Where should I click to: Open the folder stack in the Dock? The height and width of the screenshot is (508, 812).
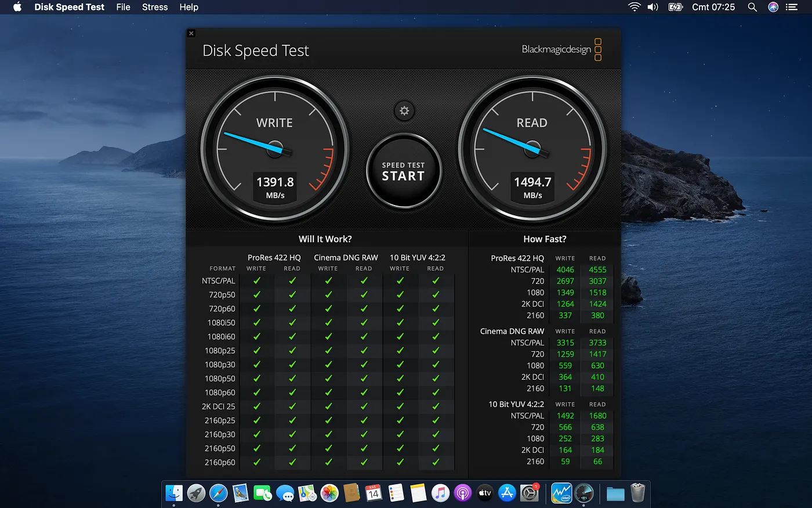tap(615, 493)
